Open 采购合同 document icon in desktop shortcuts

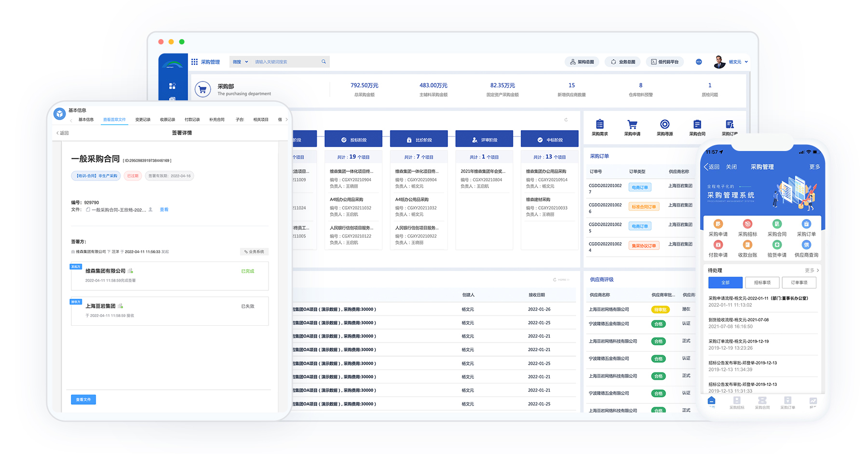click(x=697, y=124)
